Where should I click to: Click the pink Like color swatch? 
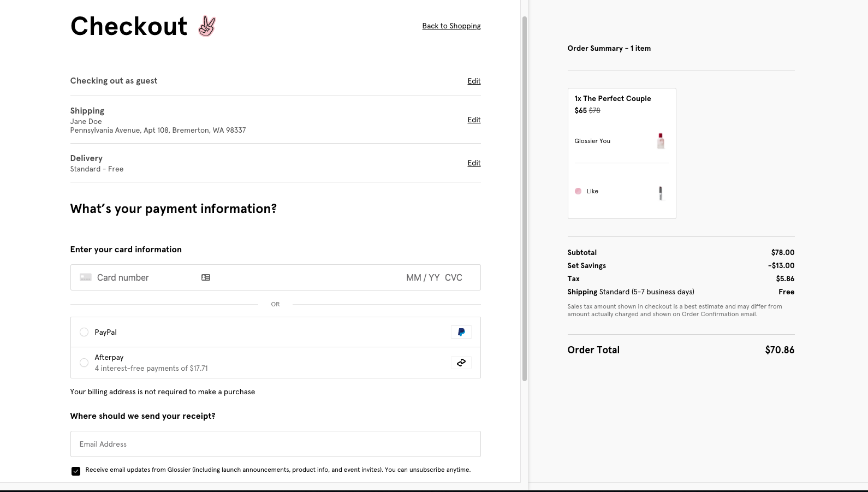pyautogui.click(x=578, y=191)
